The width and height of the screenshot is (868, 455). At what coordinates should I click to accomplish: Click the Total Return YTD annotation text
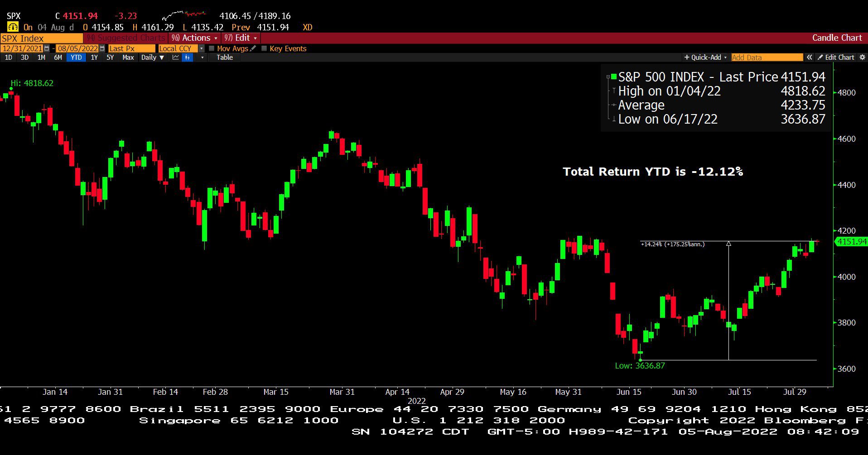653,172
